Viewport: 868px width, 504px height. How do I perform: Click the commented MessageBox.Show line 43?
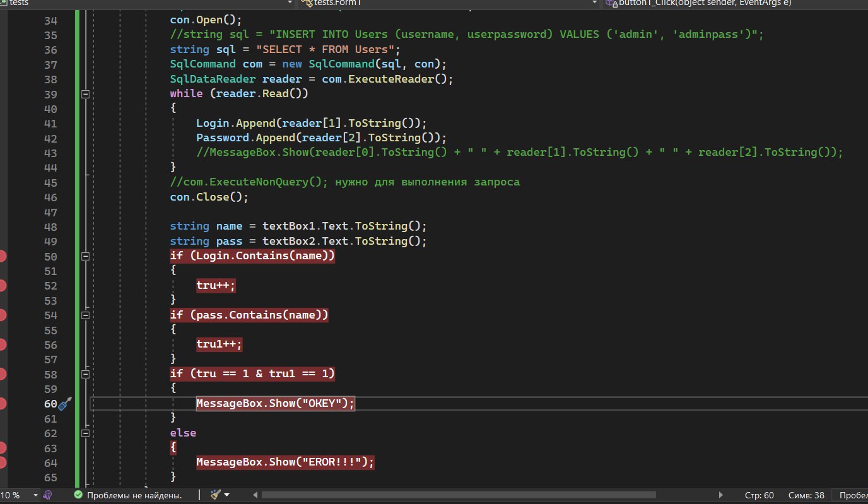[520, 153]
